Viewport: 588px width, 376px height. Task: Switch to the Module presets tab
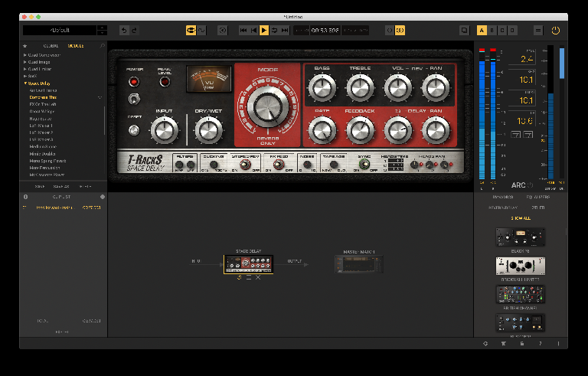[x=76, y=46]
